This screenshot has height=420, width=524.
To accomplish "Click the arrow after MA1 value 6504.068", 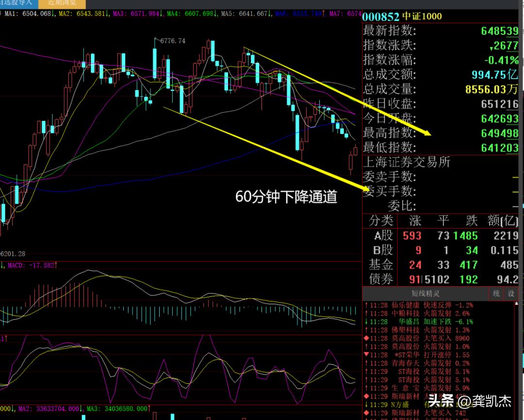I will point(53,14).
